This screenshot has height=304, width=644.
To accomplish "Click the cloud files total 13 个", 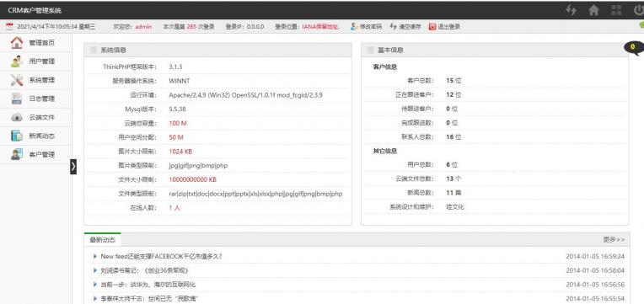I will point(453,179).
